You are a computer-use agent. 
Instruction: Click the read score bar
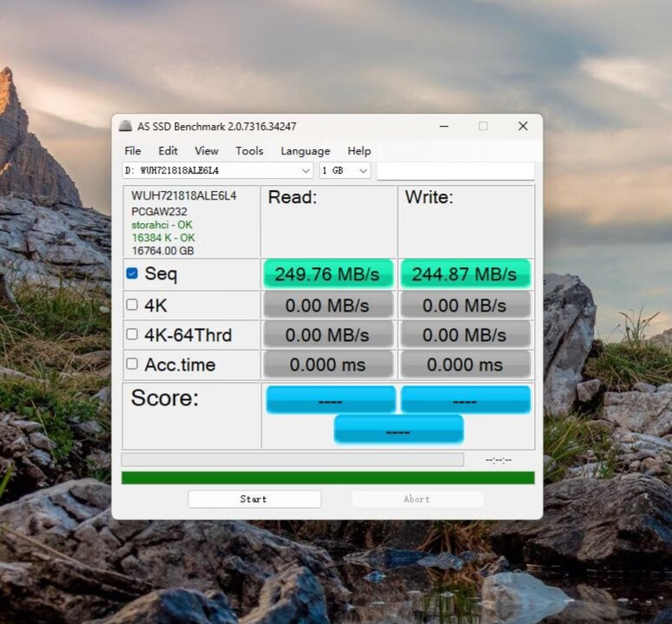(331, 399)
